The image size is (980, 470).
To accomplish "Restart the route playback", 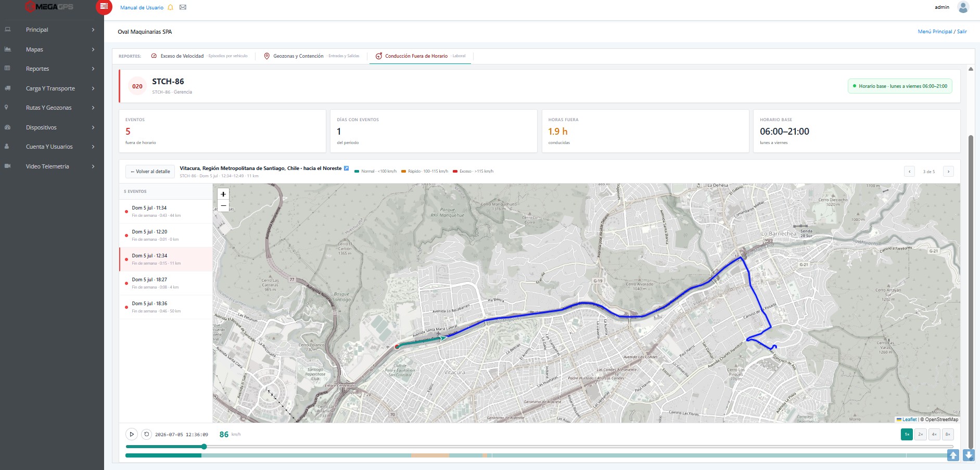I will [147, 434].
